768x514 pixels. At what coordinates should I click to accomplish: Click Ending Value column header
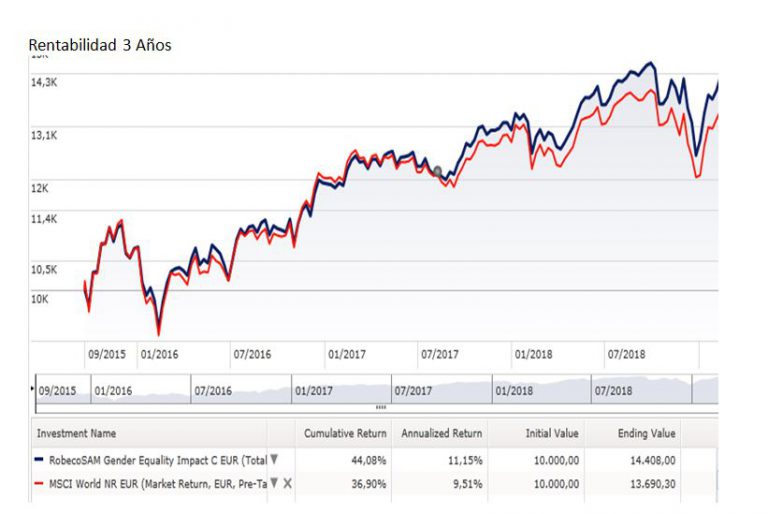(646, 434)
